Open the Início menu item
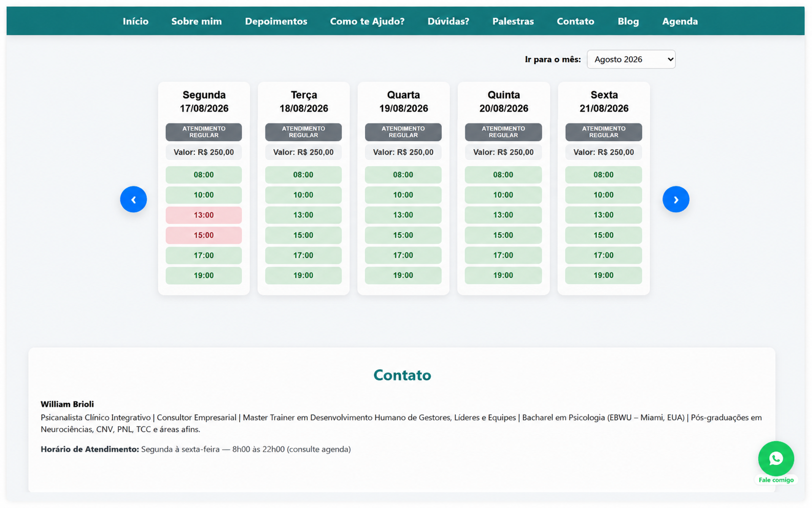 [136, 22]
